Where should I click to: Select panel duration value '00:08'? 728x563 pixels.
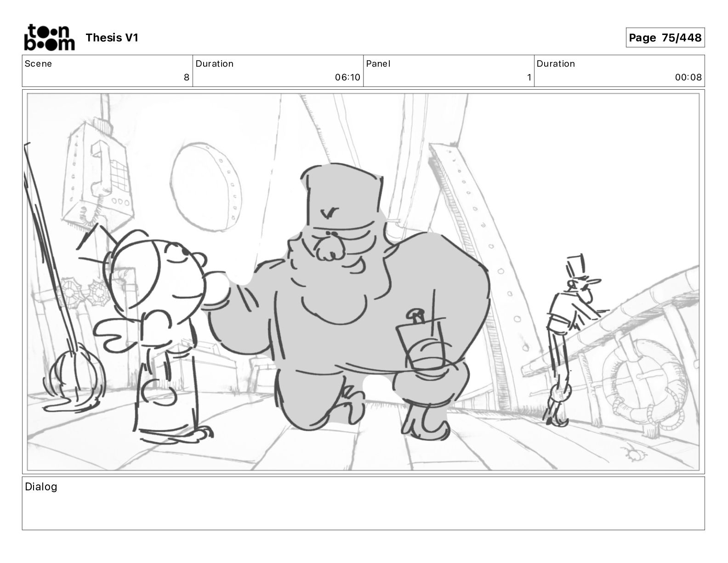pos(688,77)
